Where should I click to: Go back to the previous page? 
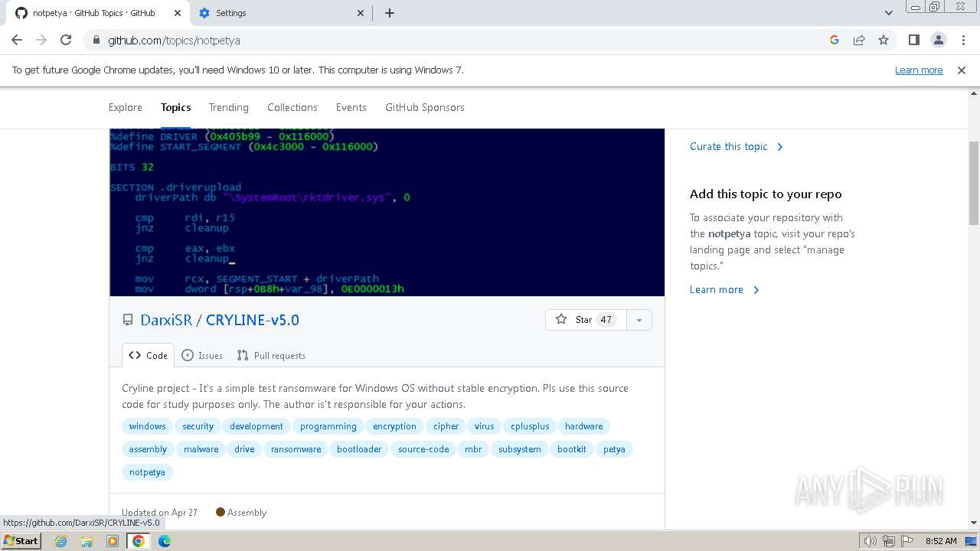click(x=17, y=40)
